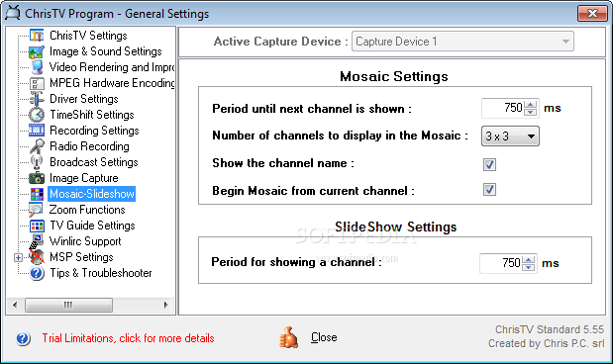This screenshot has width=613, height=364.
Task: Select Video Rendering and Improvements entry
Action: click(112, 67)
